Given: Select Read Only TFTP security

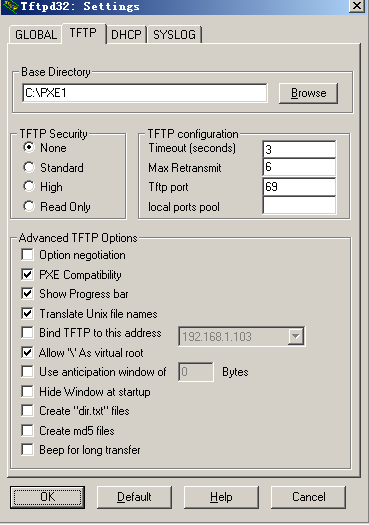Looking at the screenshot, I should click(29, 206).
